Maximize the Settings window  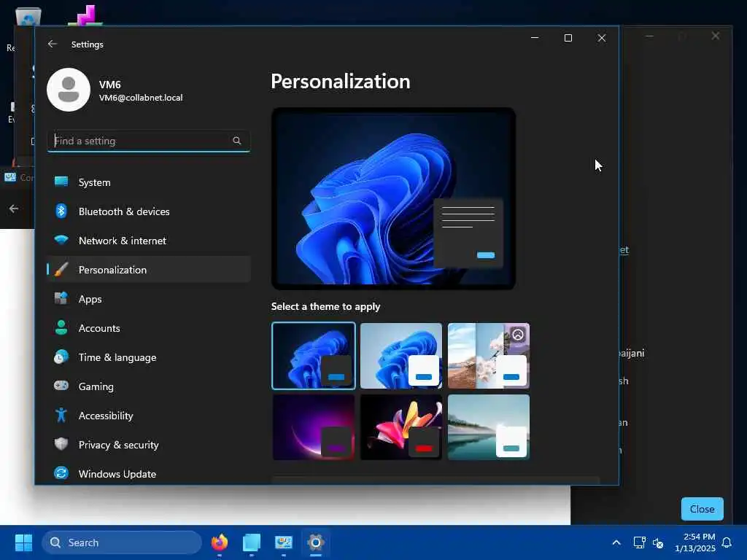568,38
